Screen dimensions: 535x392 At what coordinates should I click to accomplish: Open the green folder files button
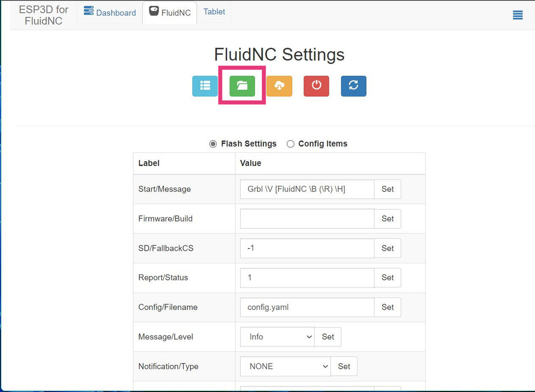242,86
